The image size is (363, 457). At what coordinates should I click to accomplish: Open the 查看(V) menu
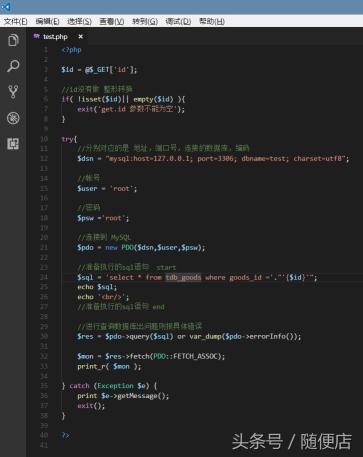(x=112, y=22)
